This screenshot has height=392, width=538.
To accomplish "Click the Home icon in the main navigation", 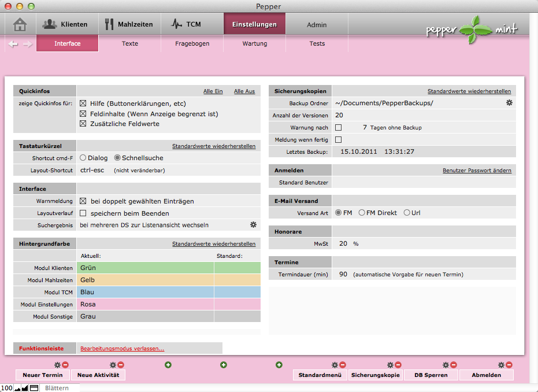I will coord(20,24).
